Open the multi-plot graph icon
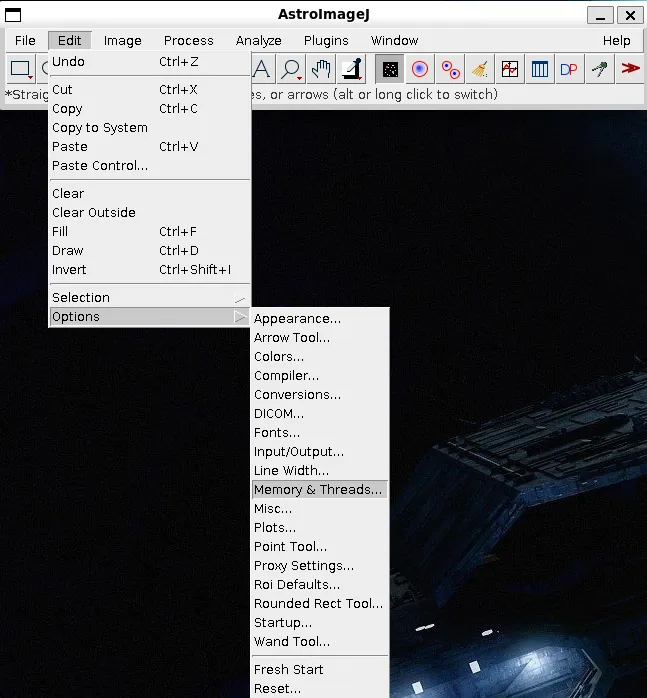 tap(510, 69)
